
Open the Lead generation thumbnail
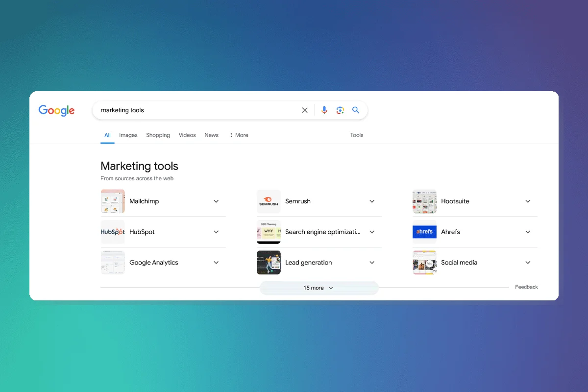[x=269, y=263]
